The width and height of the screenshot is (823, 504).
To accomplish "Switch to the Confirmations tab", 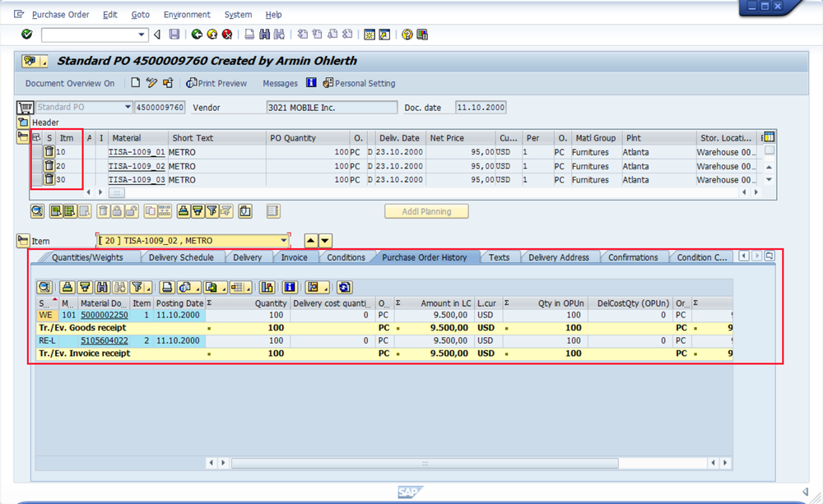I will point(633,257).
